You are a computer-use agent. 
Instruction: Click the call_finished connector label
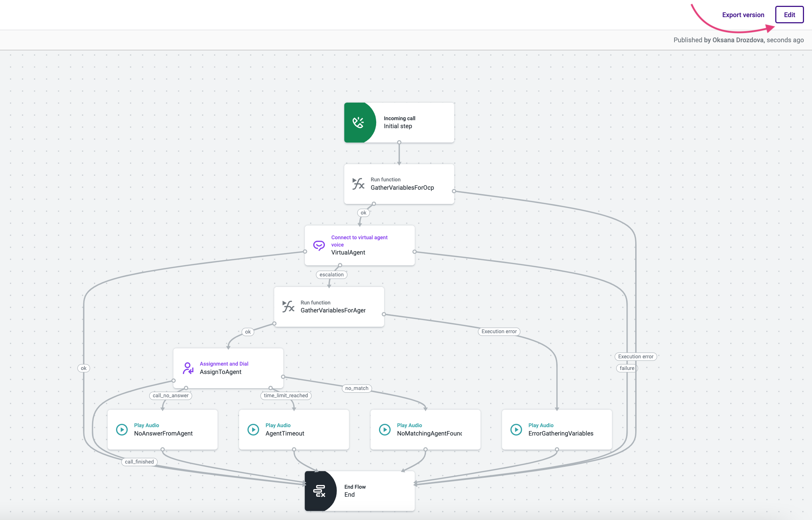[x=139, y=462]
